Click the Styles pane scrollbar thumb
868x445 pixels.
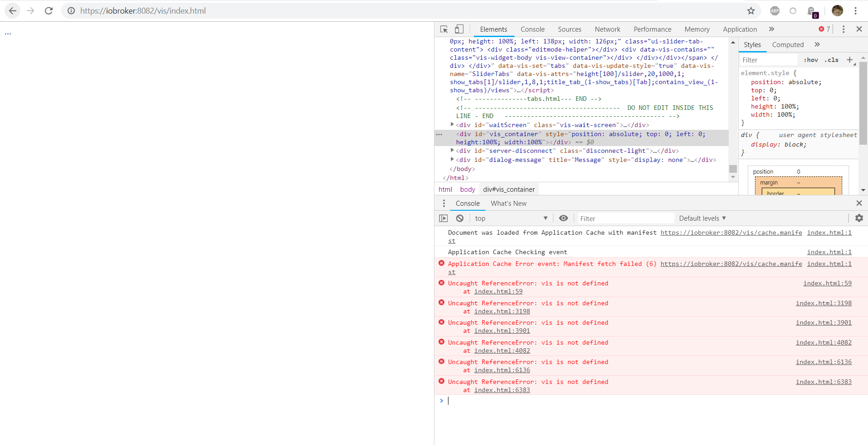[863, 103]
